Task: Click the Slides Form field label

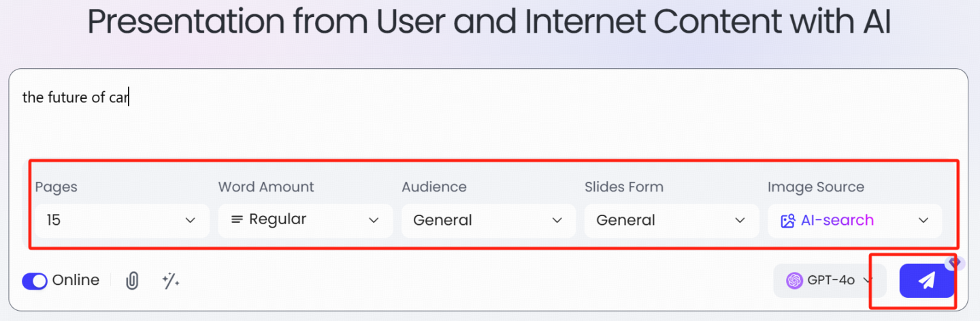Action: point(624,187)
